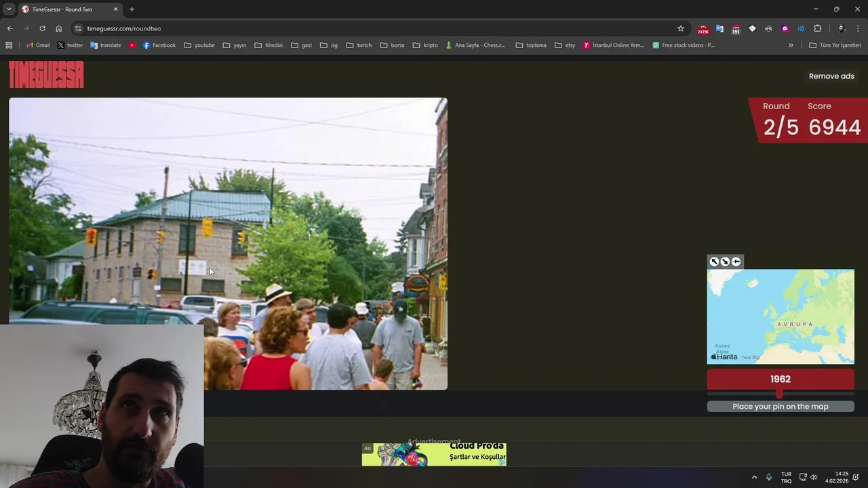Viewport: 868px width, 488px height.
Task: Open the taskbar clock showing 14:25
Action: pos(837,477)
